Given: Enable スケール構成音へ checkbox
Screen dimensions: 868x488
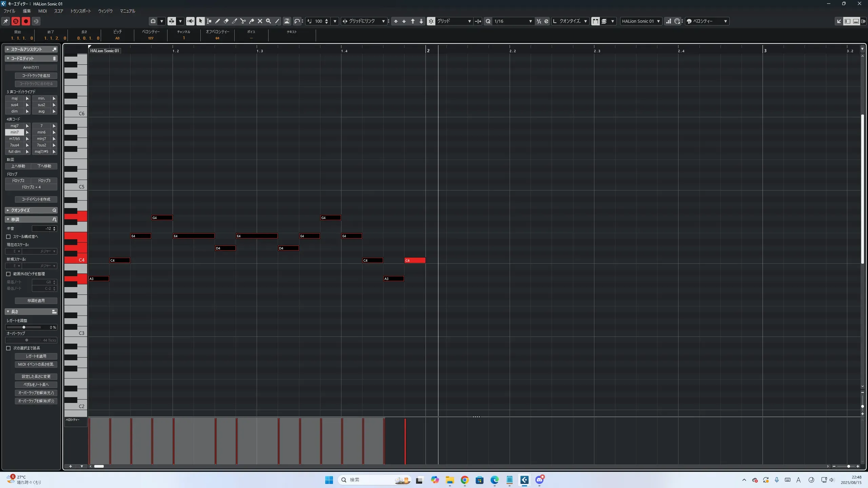Looking at the screenshot, I should pos(8,237).
